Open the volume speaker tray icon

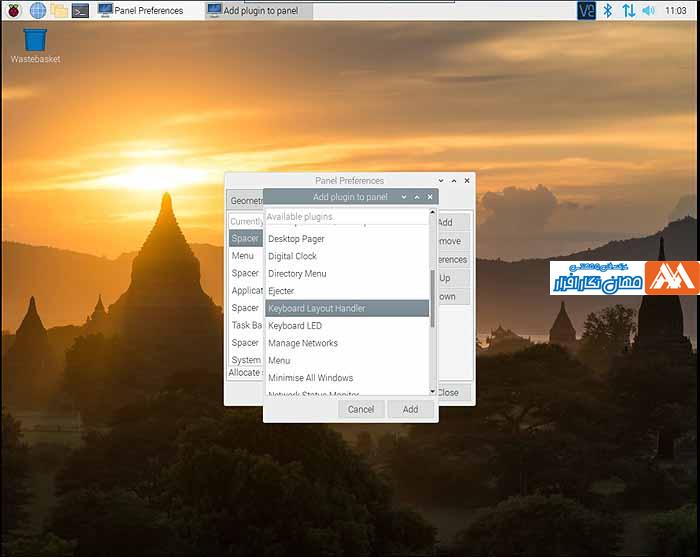tap(649, 10)
